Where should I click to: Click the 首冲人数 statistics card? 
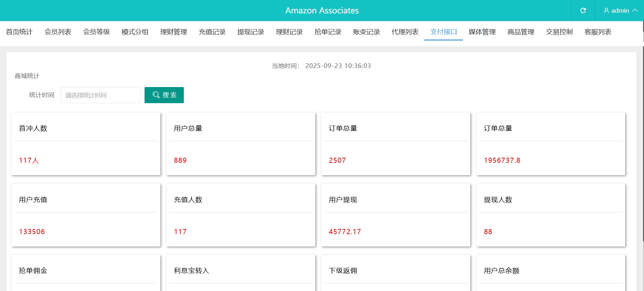tap(86, 144)
